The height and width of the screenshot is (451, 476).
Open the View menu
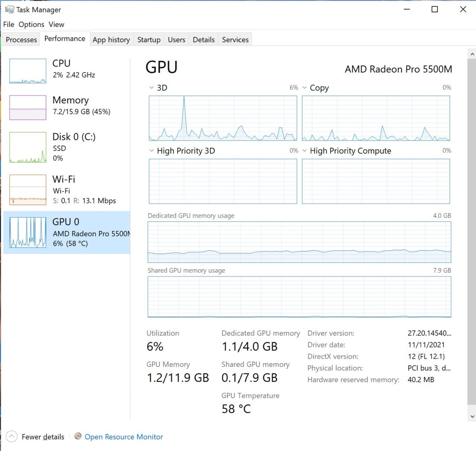click(x=56, y=24)
